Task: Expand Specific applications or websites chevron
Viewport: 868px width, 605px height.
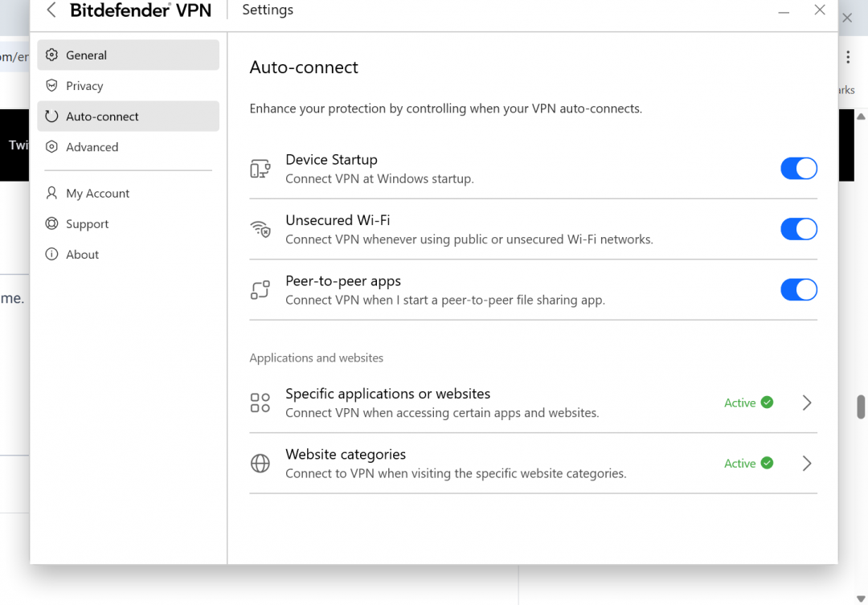Action: click(x=807, y=403)
